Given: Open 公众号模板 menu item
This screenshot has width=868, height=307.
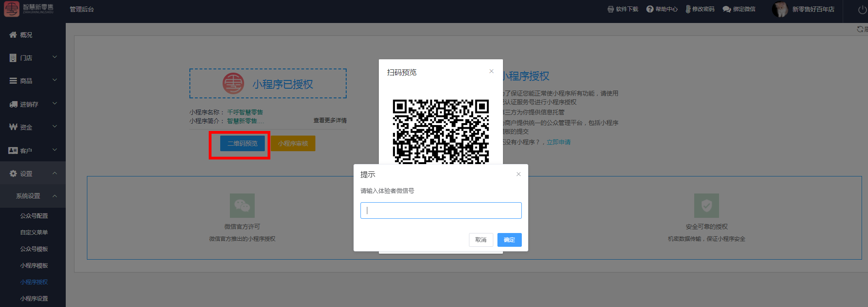Looking at the screenshot, I should click(34, 249).
